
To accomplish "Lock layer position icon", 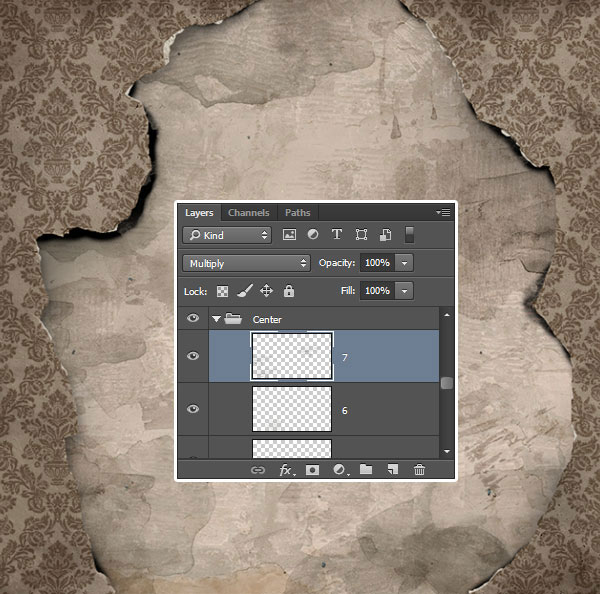I will click(266, 291).
